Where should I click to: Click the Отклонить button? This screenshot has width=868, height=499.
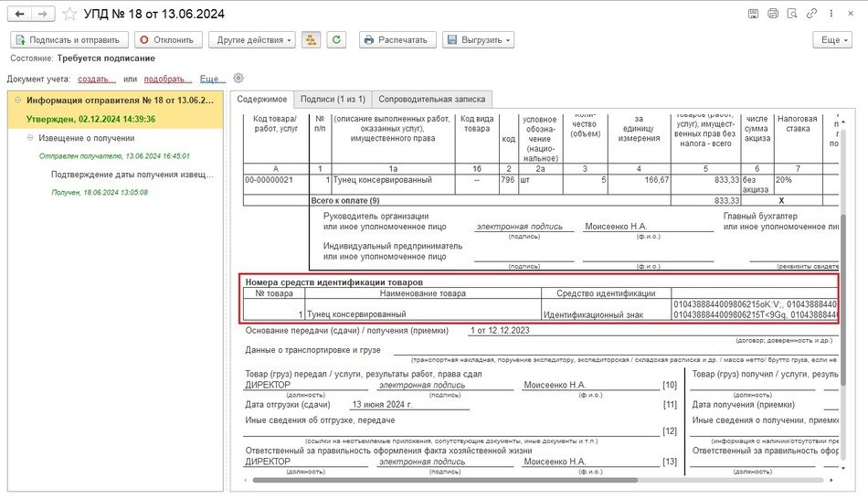(168, 40)
